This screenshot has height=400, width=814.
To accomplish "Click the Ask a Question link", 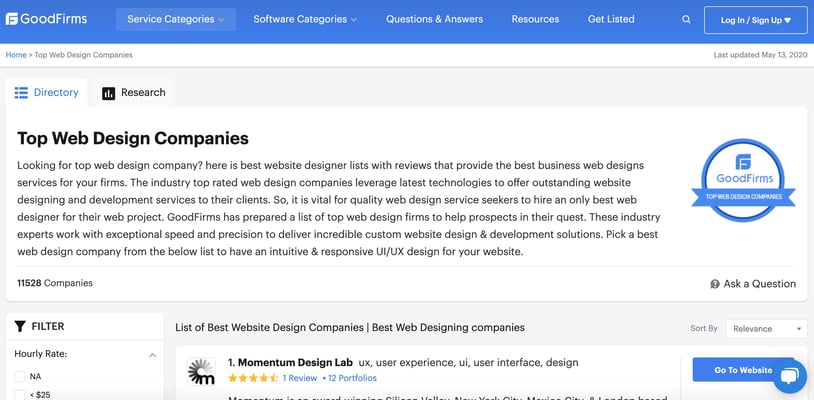I will coord(759,284).
